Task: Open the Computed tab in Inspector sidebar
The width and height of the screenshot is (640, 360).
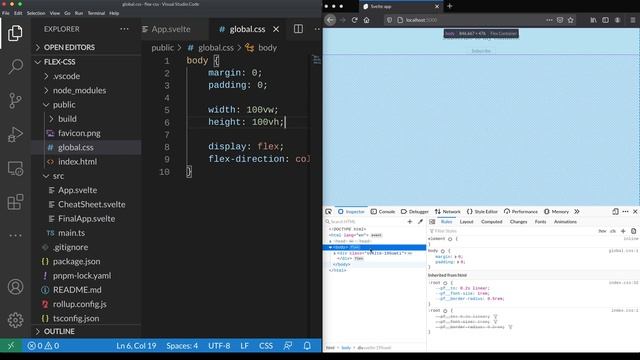Action: pos(491,222)
